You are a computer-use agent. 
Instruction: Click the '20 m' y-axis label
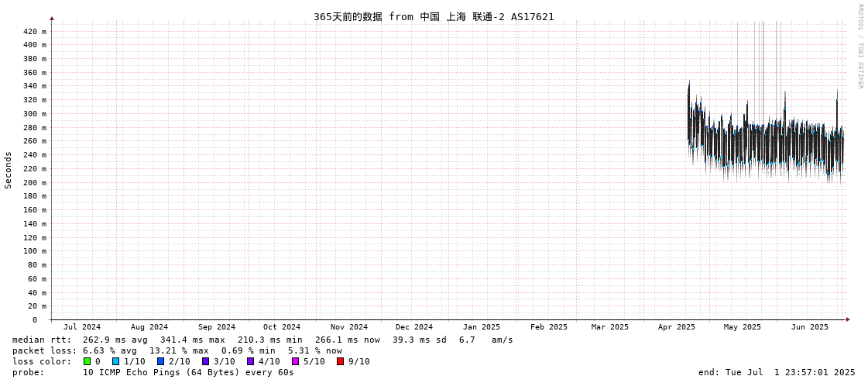point(36,306)
